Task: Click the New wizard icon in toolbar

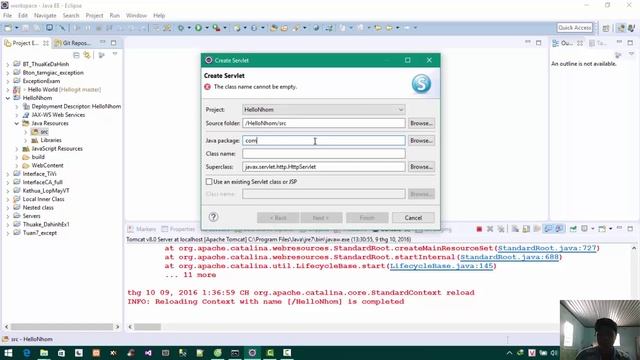Action: (x=8, y=28)
